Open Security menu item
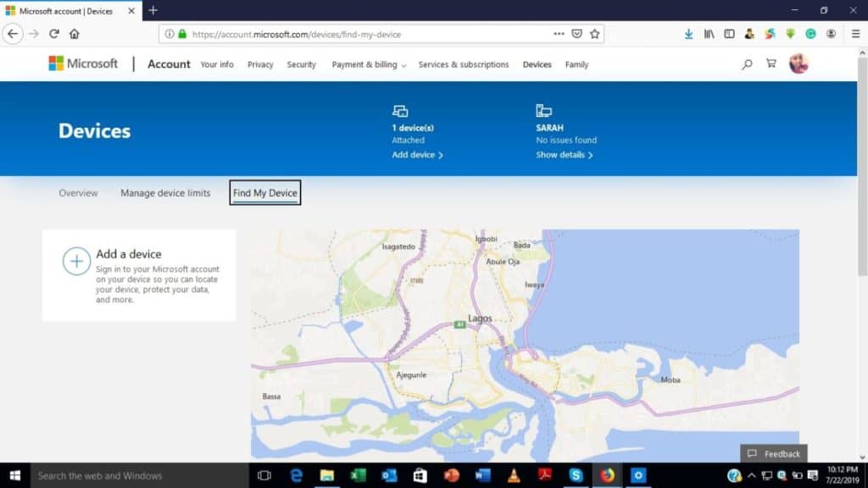Image resolution: width=868 pixels, height=488 pixels. tap(301, 64)
